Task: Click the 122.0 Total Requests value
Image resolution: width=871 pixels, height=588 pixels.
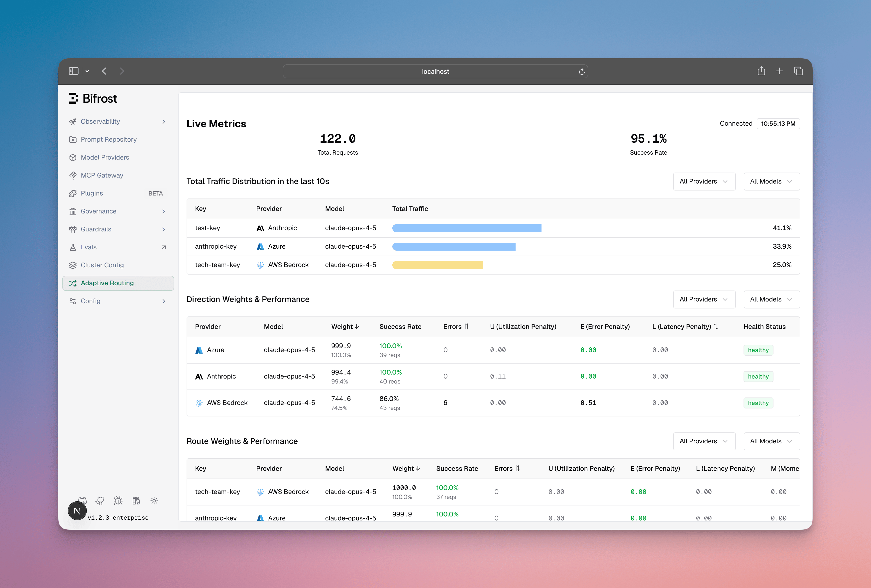Action: click(x=338, y=139)
